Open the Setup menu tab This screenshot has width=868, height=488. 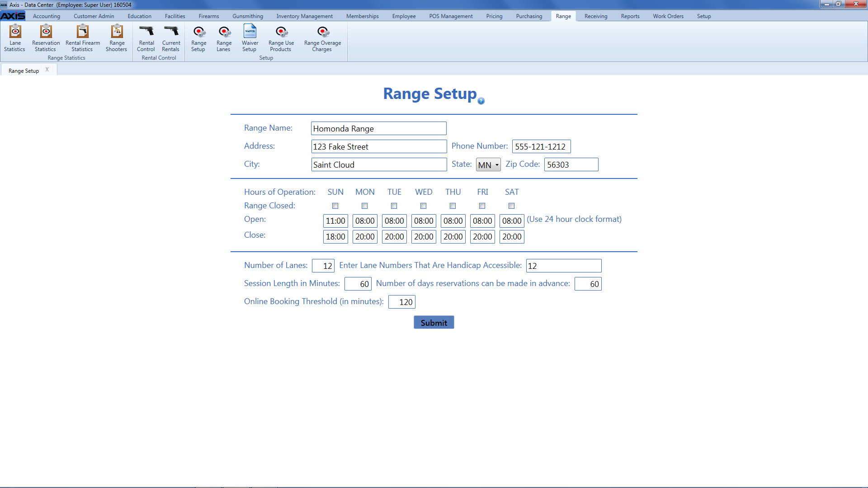(704, 16)
